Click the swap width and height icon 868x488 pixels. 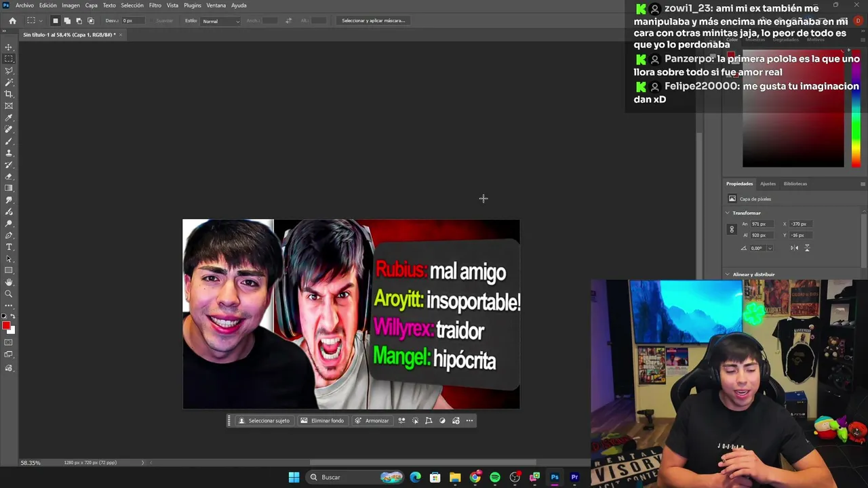(x=288, y=20)
